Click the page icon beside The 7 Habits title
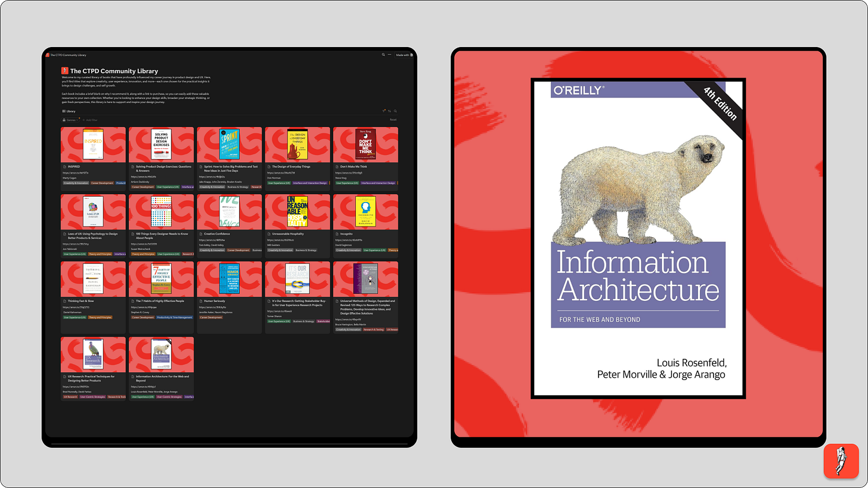This screenshot has height=488, width=868. click(x=133, y=301)
